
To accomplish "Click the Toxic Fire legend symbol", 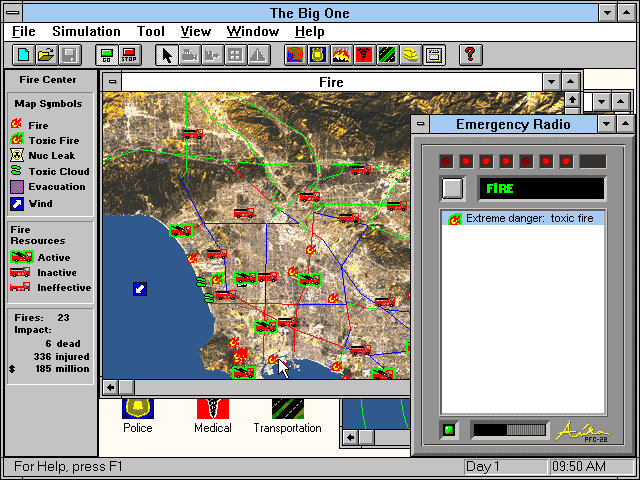I will 17,140.
